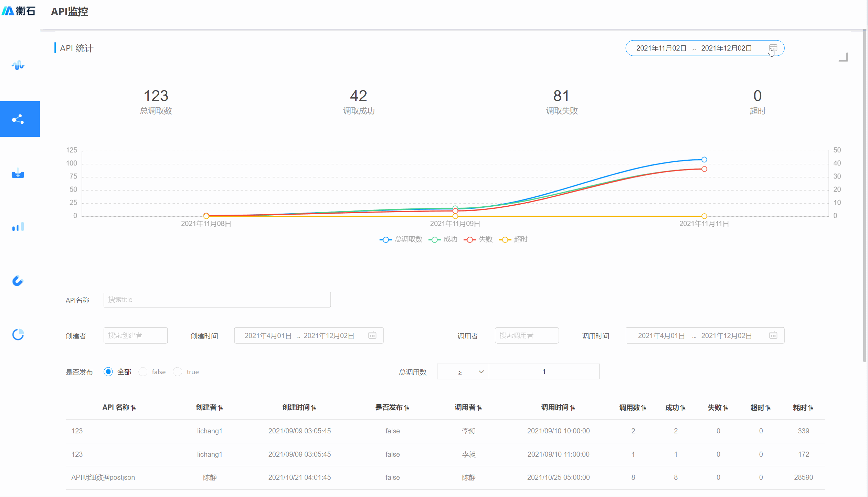Toggle the yellow 超时 legend marker
Screen dimensions: 868x497
click(x=505, y=240)
